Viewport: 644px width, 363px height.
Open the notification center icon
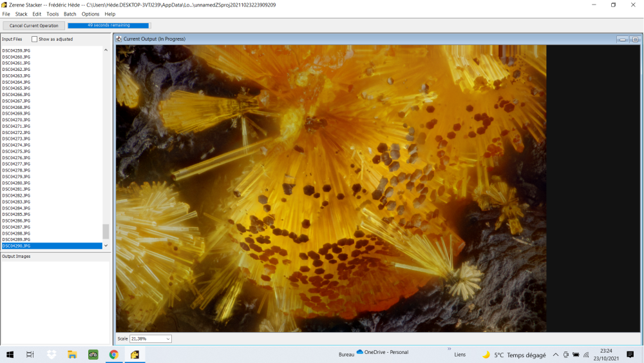click(x=630, y=355)
